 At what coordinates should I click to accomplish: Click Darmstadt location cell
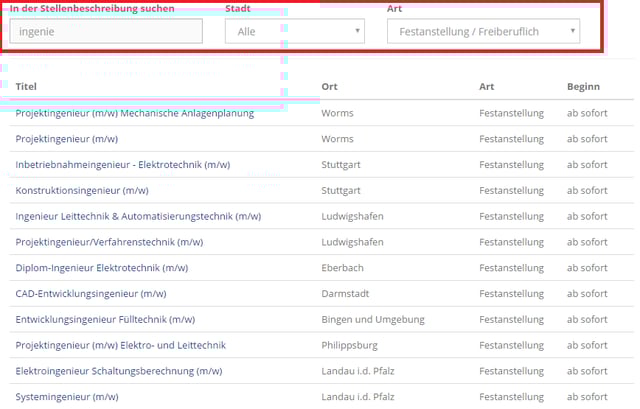345,293
